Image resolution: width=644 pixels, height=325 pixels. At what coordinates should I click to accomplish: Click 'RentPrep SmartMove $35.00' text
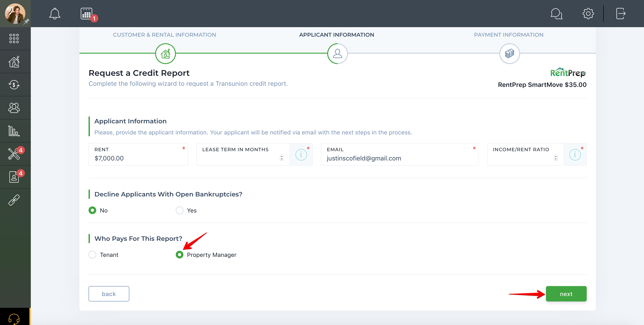point(542,85)
